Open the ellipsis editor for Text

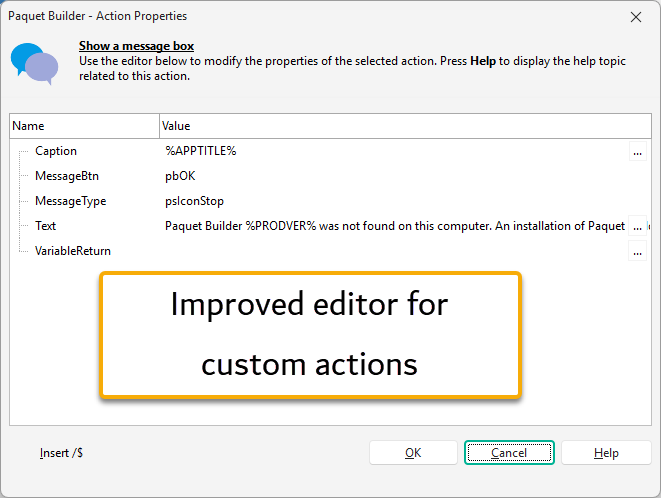pos(637,226)
